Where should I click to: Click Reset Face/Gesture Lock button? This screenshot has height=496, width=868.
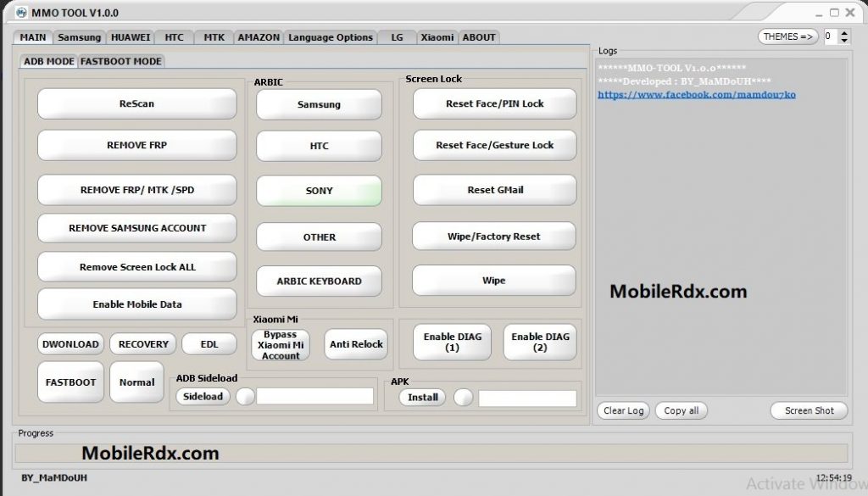494,145
